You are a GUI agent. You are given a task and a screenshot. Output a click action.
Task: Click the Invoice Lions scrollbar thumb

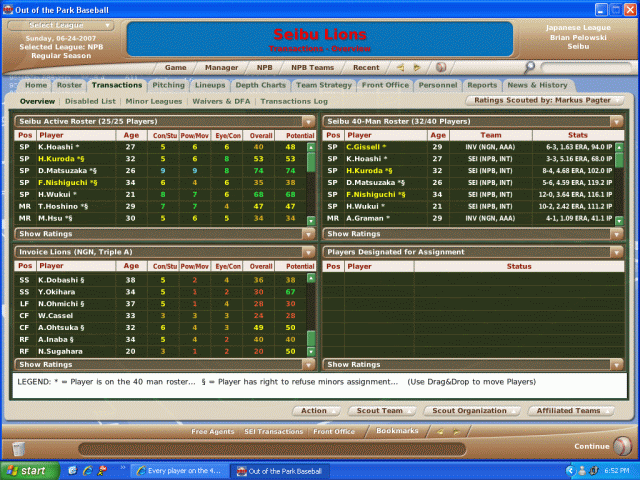click(x=311, y=339)
